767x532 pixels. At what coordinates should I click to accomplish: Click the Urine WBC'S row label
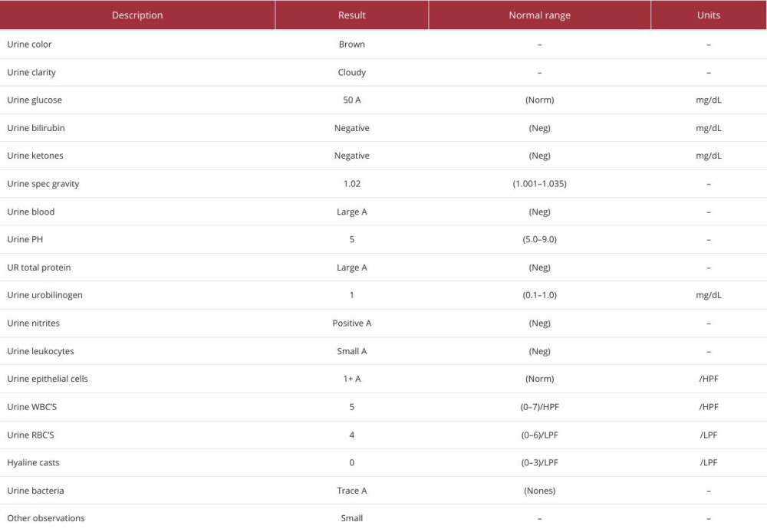tap(32, 407)
